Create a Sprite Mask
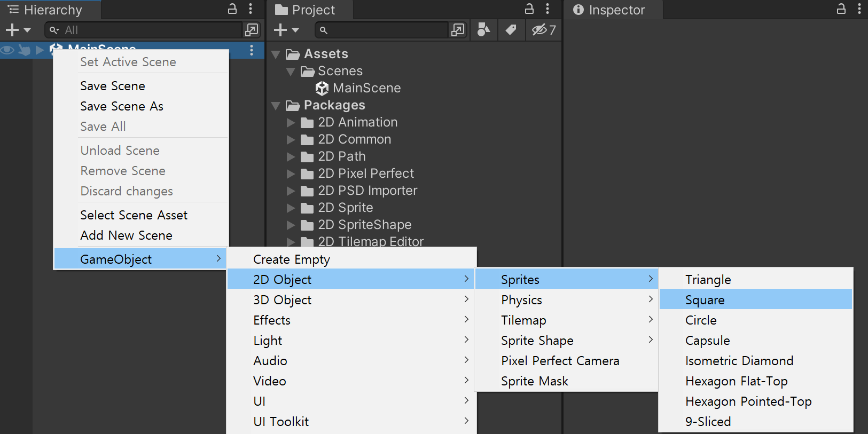Viewport: 868px width, 434px height. tap(567, 381)
